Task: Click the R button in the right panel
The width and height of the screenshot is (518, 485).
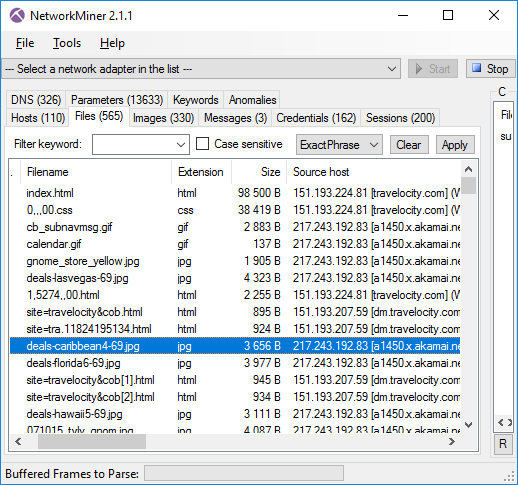Action: [503, 444]
